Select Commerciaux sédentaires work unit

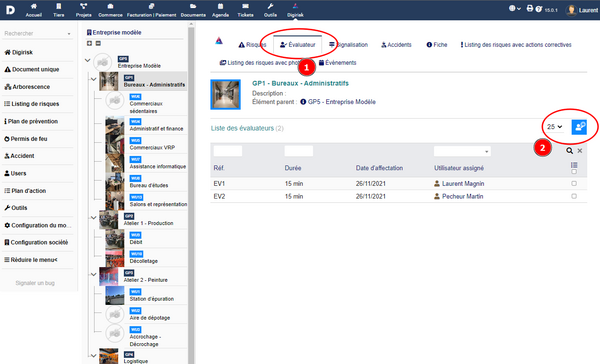(x=146, y=107)
